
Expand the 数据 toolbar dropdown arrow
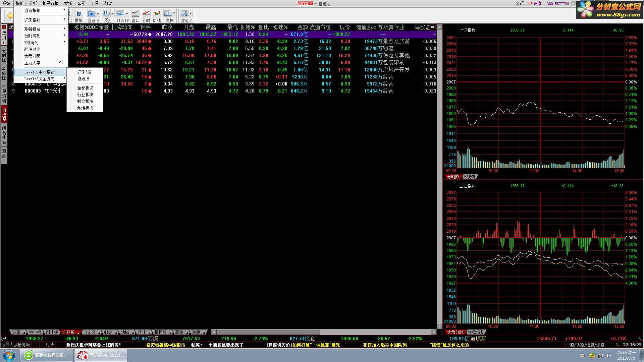pos(174,14)
